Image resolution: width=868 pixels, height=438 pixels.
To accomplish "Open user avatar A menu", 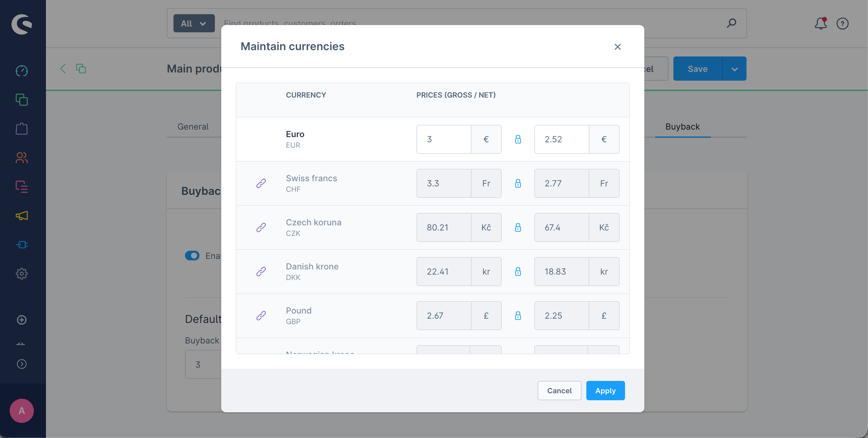I will click(x=22, y=411).
